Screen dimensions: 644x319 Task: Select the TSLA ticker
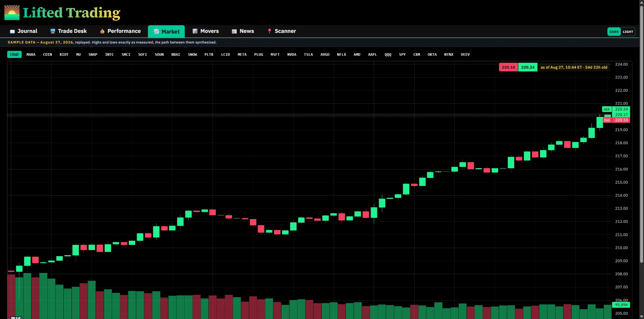(308, 54)
